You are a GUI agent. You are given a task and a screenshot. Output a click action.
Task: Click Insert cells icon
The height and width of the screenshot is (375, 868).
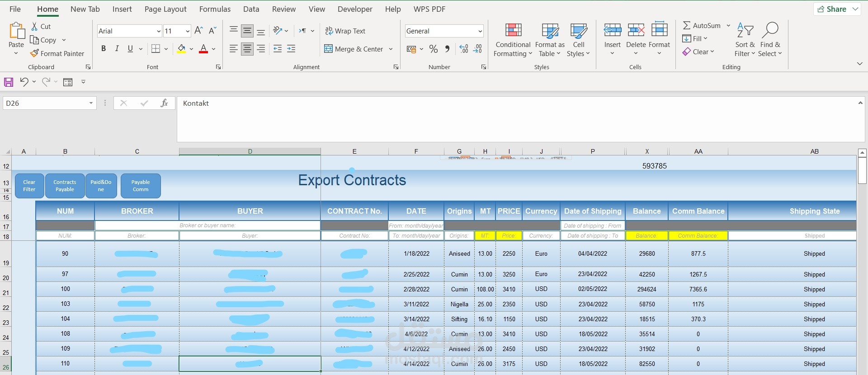coord(613,30)
